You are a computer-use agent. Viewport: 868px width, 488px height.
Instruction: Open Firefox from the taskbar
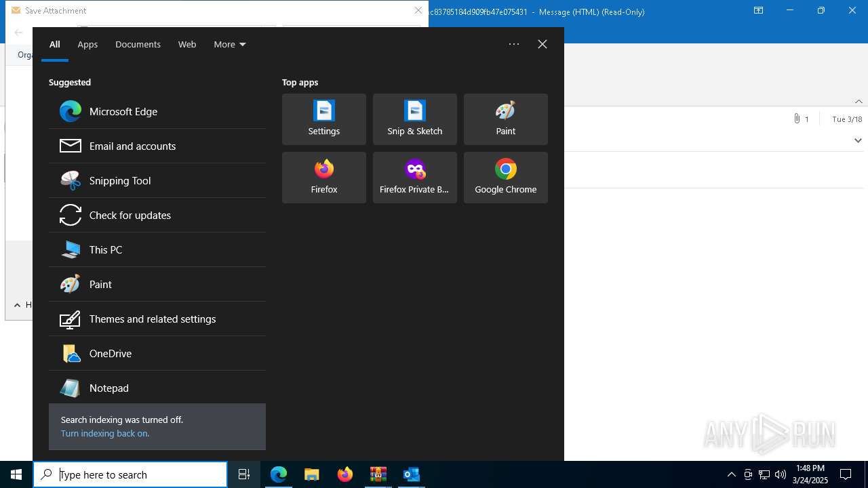345,474
